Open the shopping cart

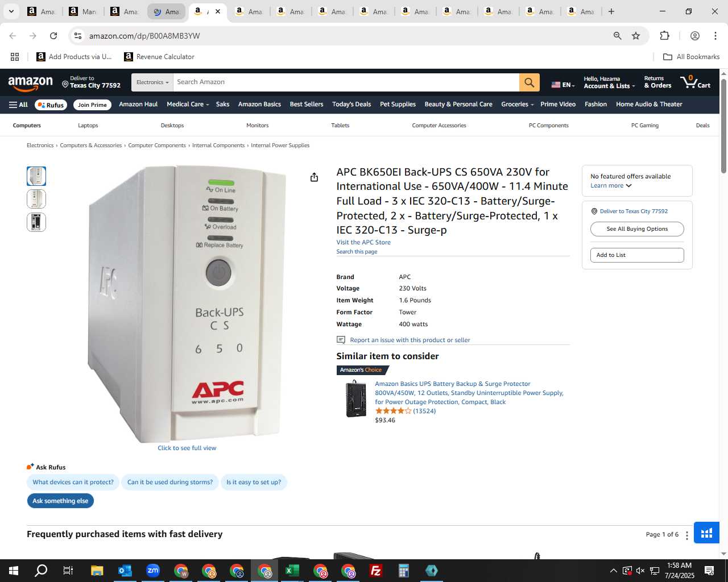click(695, 82)
